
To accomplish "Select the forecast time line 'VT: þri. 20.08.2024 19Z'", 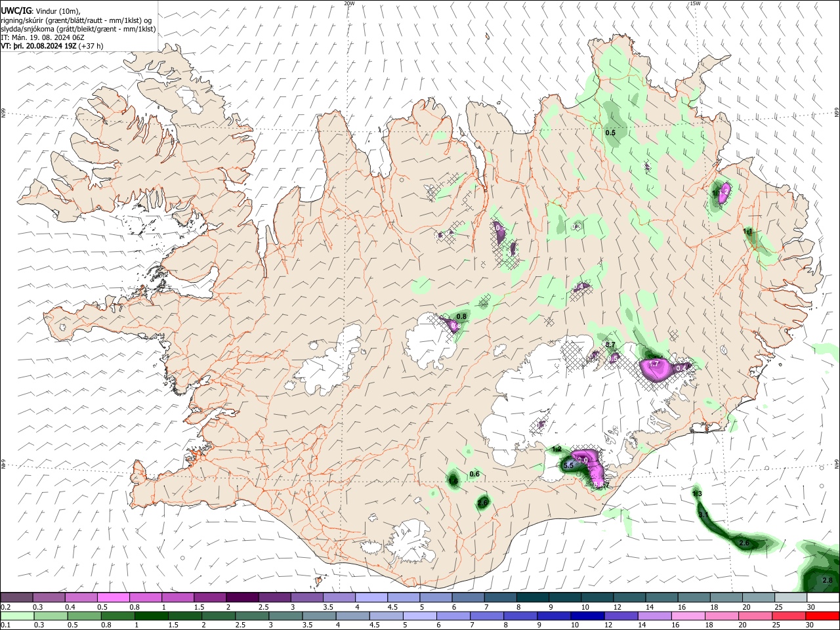I will [x=39, y=46].
